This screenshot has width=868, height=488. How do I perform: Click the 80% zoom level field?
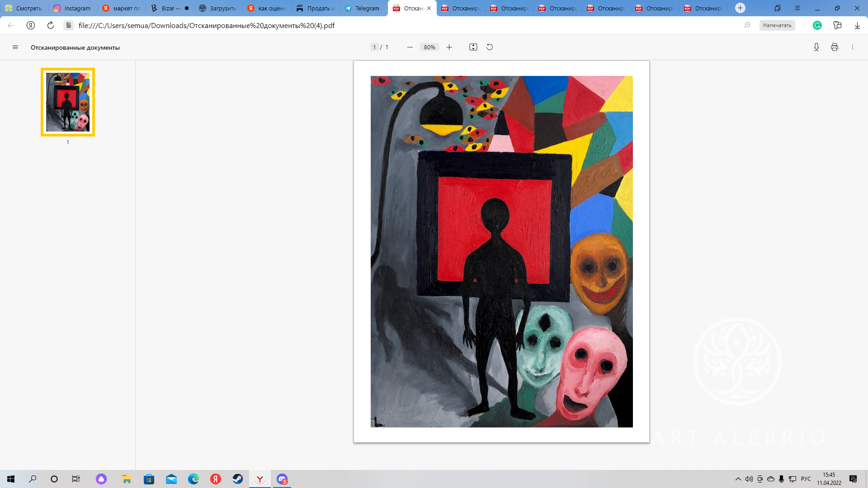pyautogui.click(x=429, y=47)
